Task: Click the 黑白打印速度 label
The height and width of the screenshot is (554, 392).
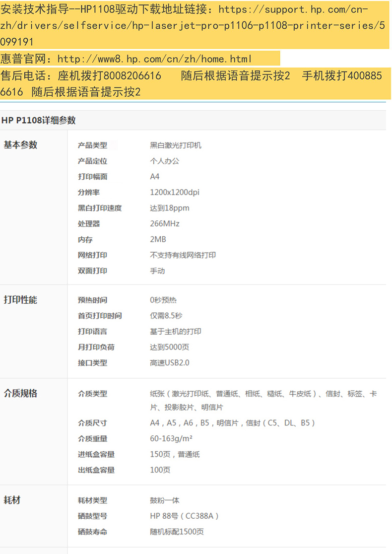Action: tap(100, 208)
